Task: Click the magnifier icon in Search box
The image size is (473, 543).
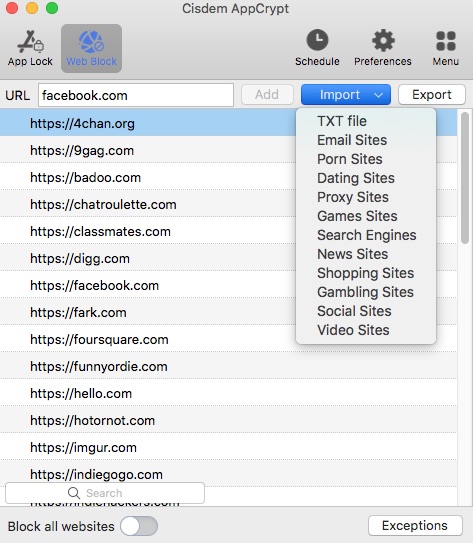Action: click(x=73, y=492)
